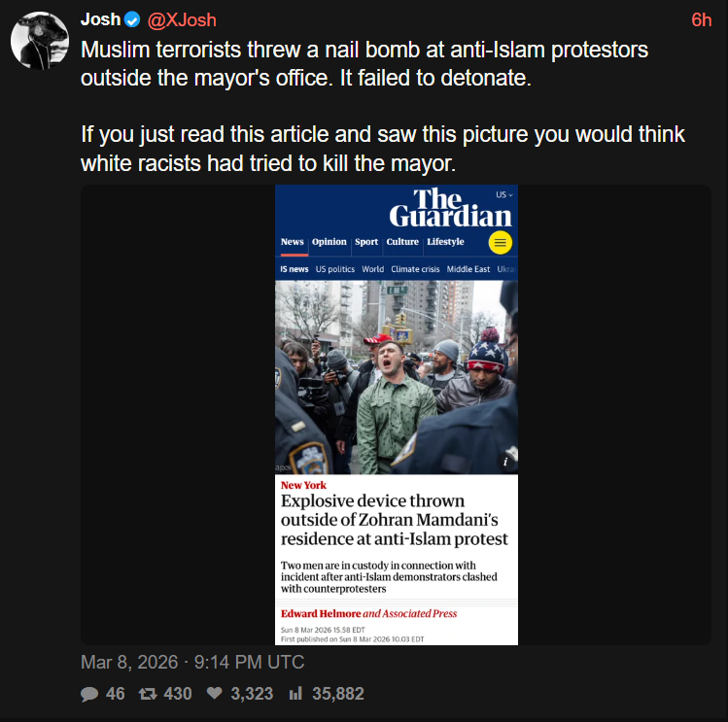Select the Opinion tab in Guardian nav

point(329,242)
